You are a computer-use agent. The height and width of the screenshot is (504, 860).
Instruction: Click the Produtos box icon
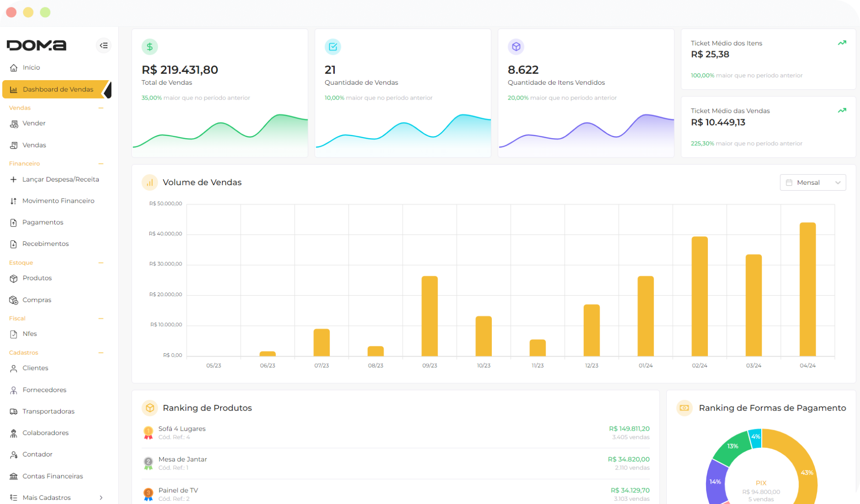(x=14, y=278)
